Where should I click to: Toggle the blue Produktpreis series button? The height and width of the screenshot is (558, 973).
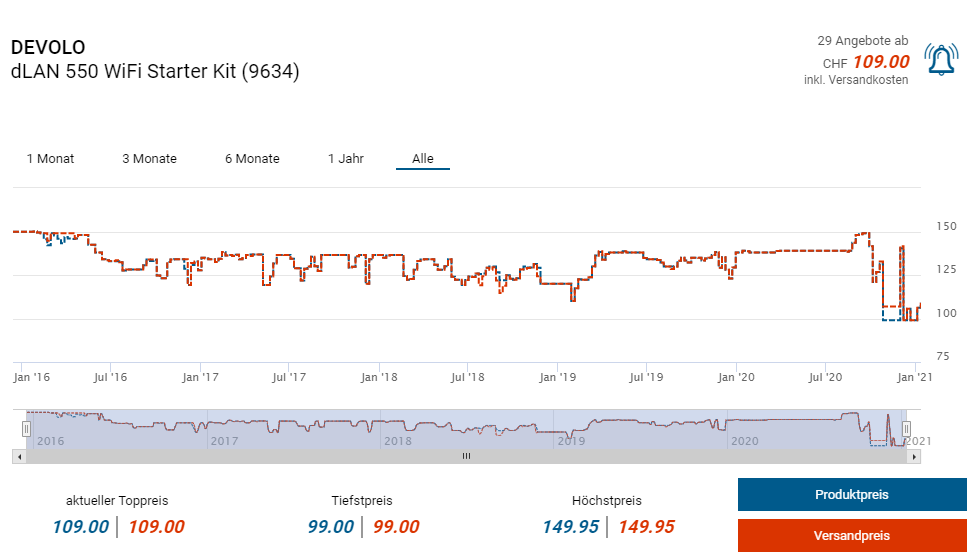pyautogui.click(x=852, y=495)
